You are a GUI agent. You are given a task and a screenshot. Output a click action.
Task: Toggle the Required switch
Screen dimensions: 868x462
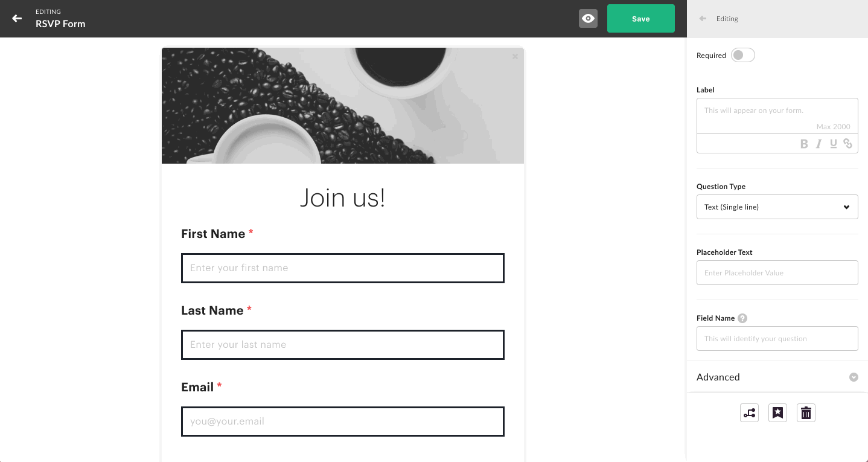coord(743,56)
